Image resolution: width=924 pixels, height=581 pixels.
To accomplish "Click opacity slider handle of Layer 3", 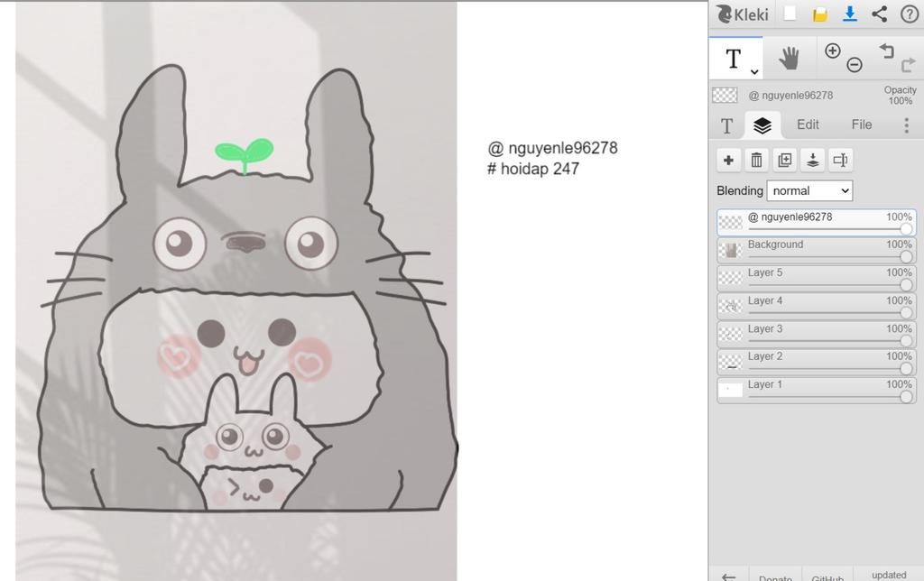I will coord(906,341).
